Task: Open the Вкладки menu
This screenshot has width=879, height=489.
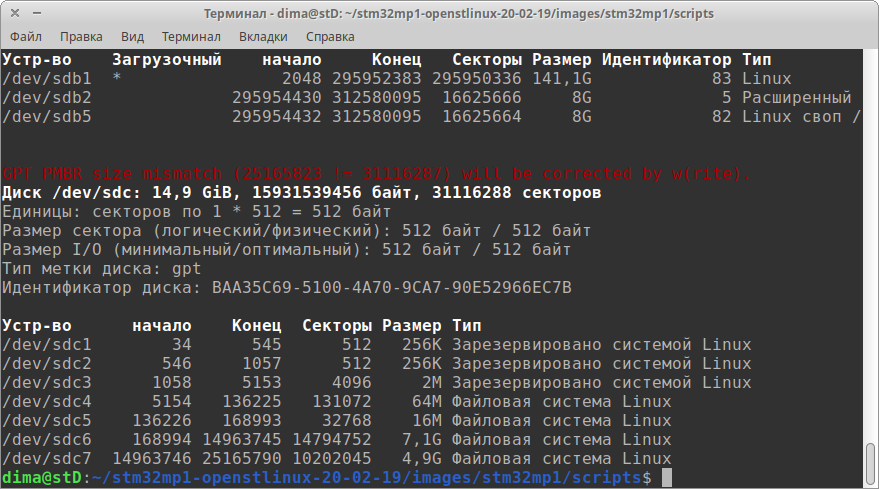Action: click(x=263, y=36)
